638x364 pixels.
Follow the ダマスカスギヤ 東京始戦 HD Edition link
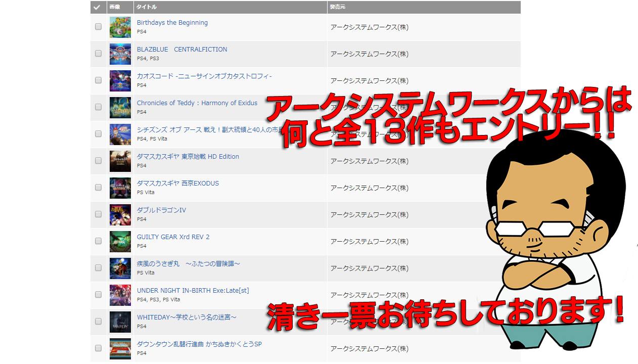click(x=188, y=157)
